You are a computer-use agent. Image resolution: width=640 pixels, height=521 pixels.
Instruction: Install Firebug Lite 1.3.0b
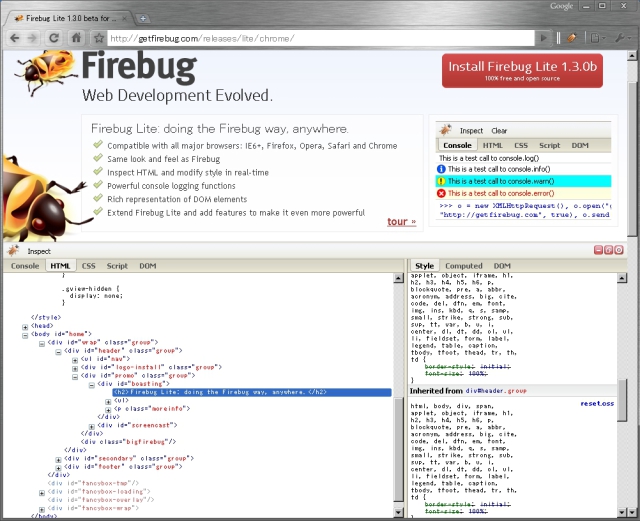point(522,71)
